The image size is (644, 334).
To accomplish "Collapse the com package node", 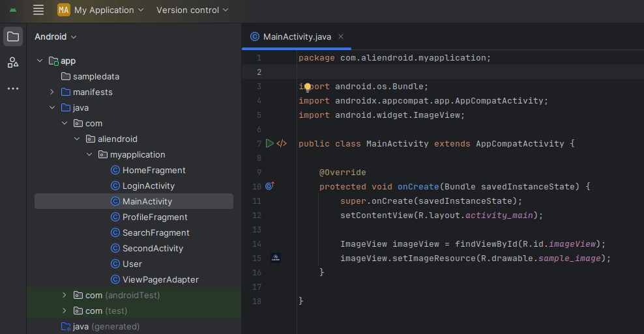I will (65, 123).
